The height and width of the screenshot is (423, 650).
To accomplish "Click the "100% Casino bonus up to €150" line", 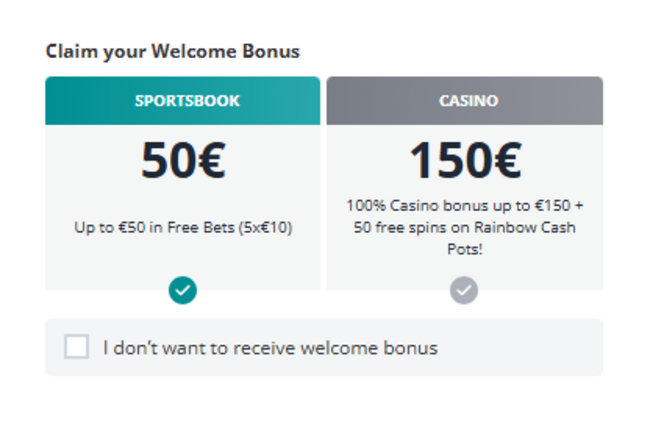I will (458, 206).
